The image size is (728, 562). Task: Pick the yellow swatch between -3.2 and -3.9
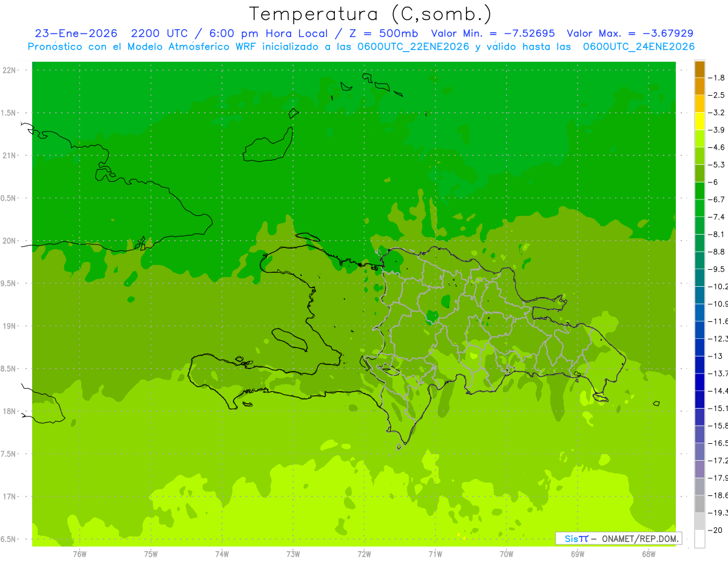tap(699, 121)
